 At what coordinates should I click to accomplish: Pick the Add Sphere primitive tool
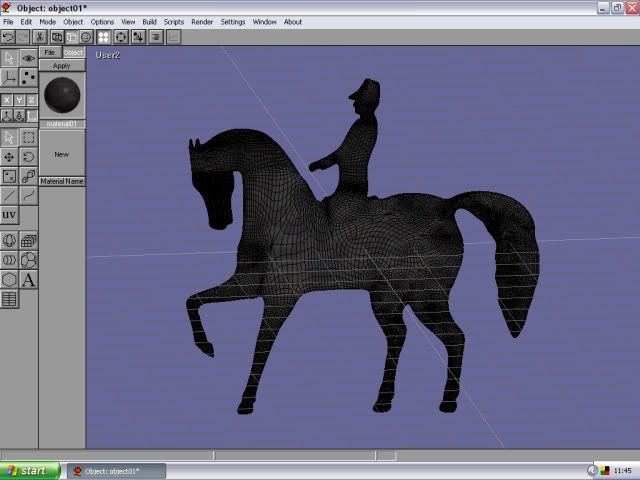(9, 241)
